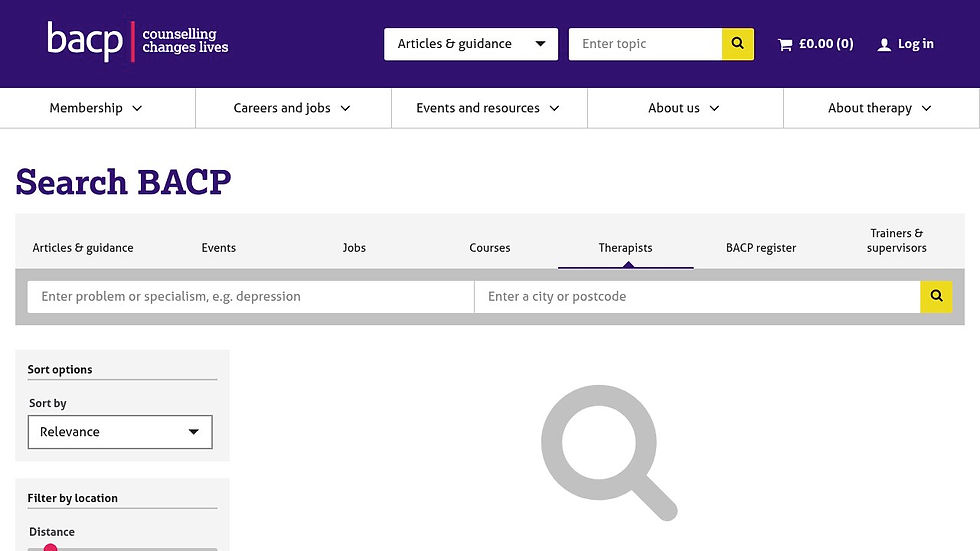Expand the About us menu
980x551 pixels.
tap(685, 108)
